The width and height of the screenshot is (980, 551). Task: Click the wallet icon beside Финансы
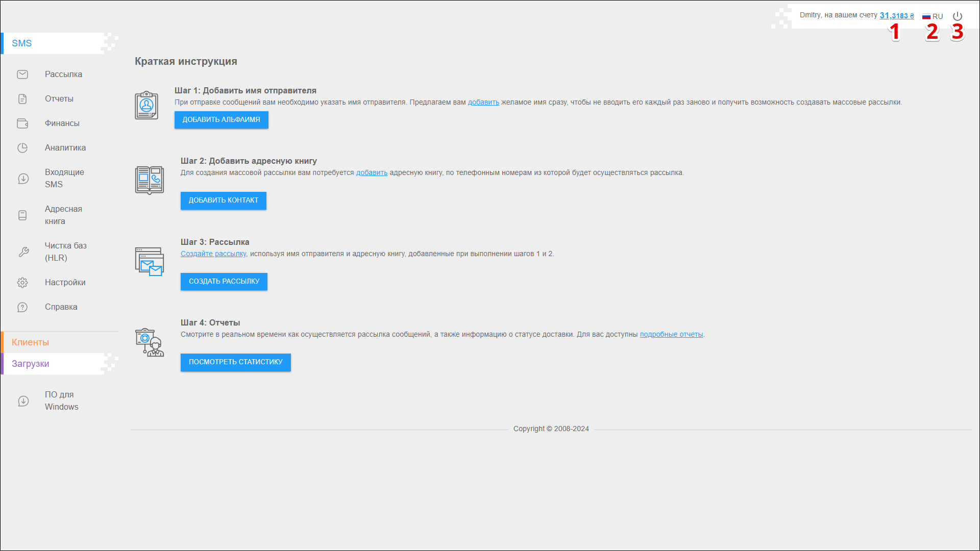click(x=22, y=123)
